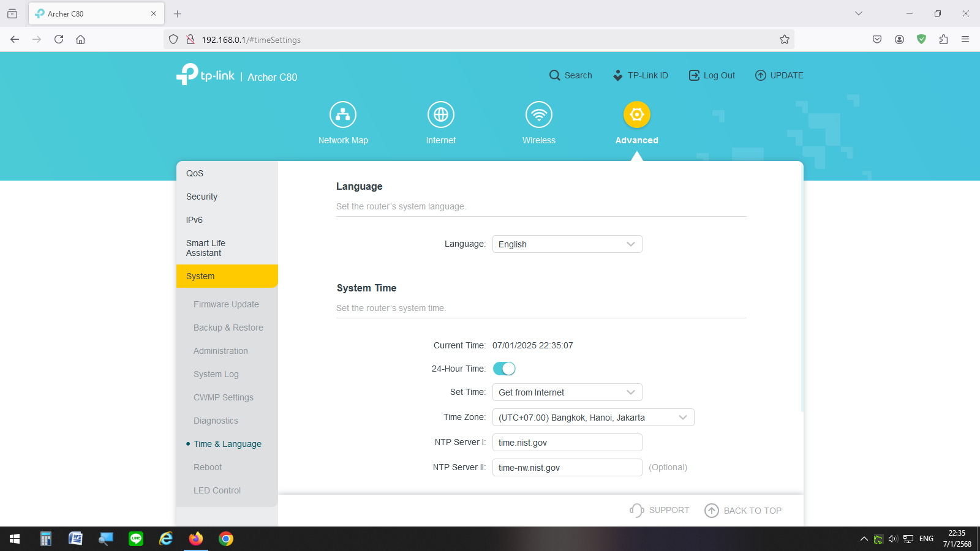980x551 pixels.
Task: Expand the Language dropdown
Action: pos(567,244)
